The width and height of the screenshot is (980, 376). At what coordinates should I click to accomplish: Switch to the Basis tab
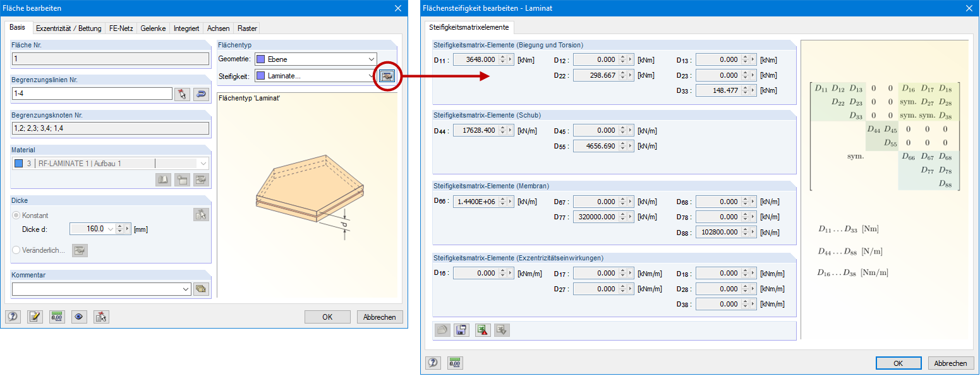tap(18, 28)
